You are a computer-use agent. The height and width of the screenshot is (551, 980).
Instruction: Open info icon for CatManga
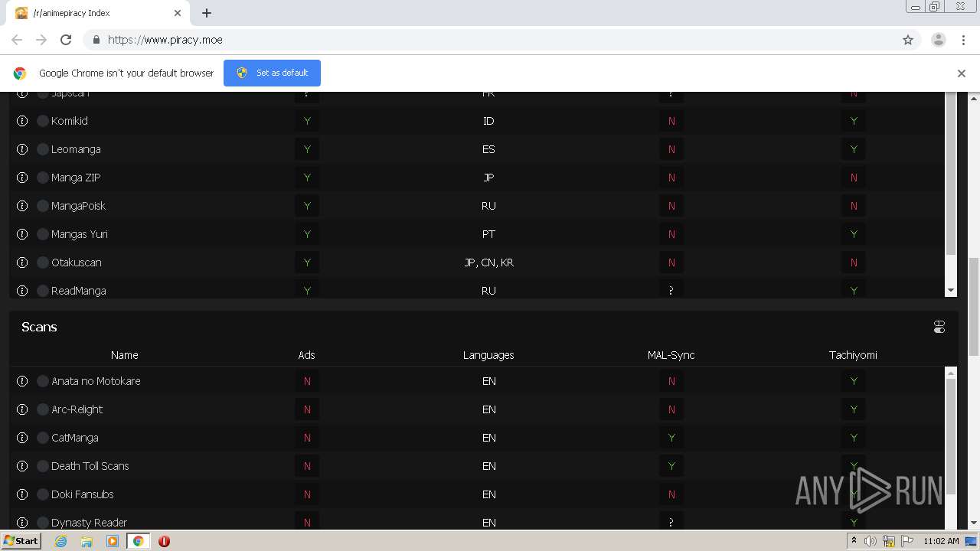(22, 438)
